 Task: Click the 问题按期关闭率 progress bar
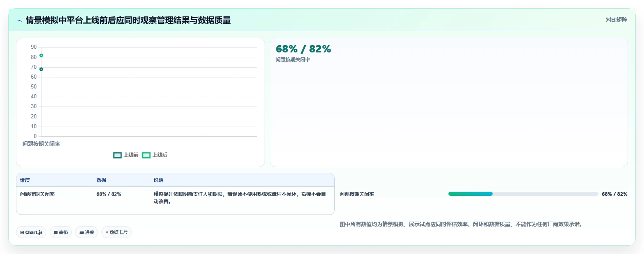click(x=523, y=194)
